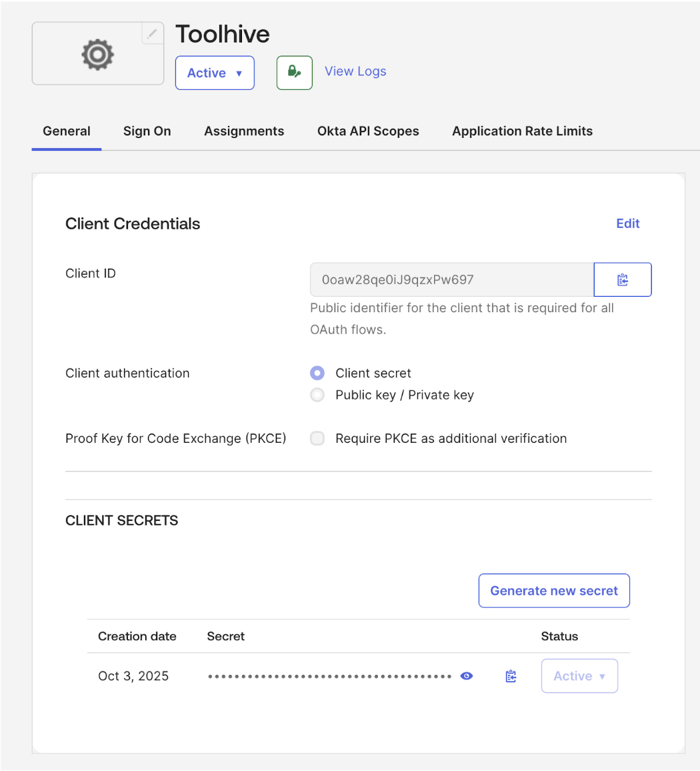This screenshot has height=771, width=700.
Task: Open the Assignments tab
Action: 244,131
